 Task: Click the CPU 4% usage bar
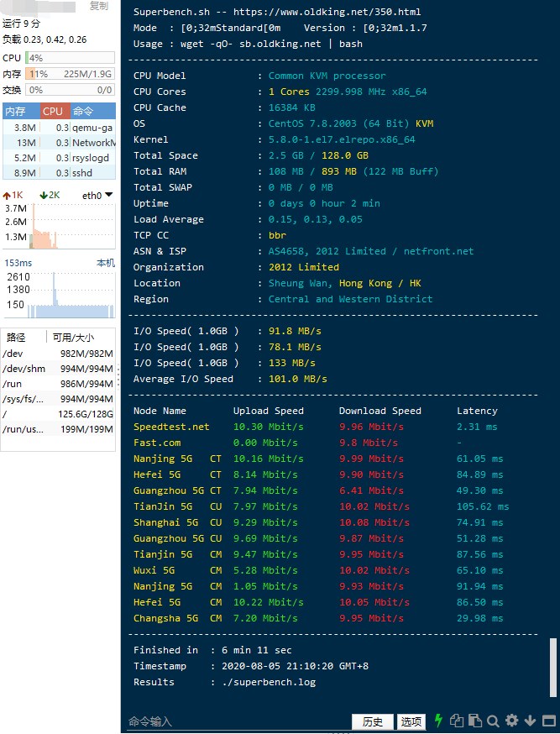pyautogui.click(x=71, y=58)
